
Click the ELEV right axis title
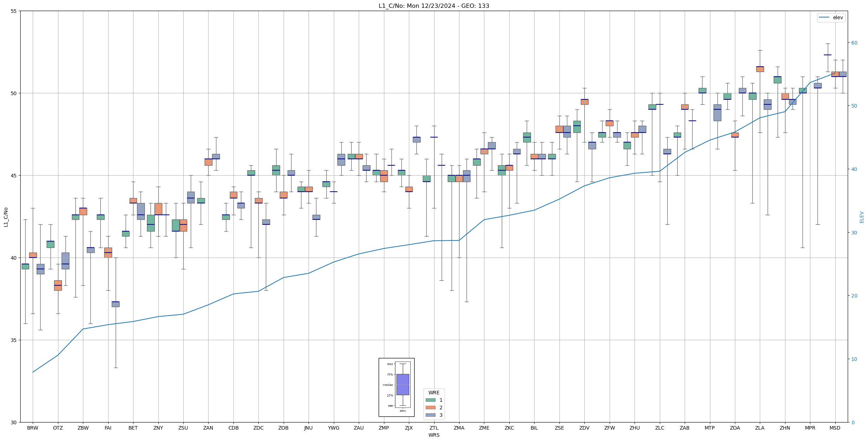point(862,217)
